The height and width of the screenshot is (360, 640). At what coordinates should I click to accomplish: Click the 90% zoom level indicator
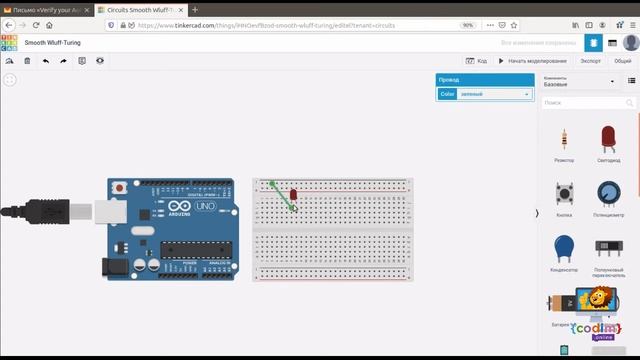click(x=468, y=25)
